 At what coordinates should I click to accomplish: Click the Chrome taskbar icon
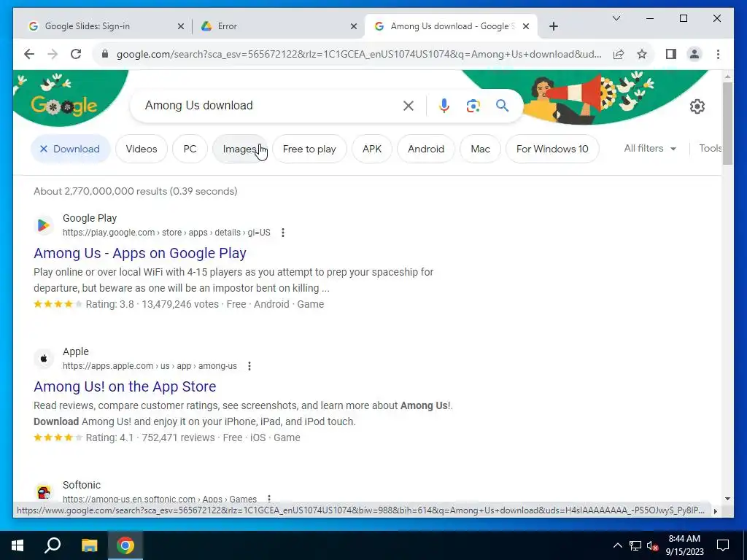coord(125,545)
